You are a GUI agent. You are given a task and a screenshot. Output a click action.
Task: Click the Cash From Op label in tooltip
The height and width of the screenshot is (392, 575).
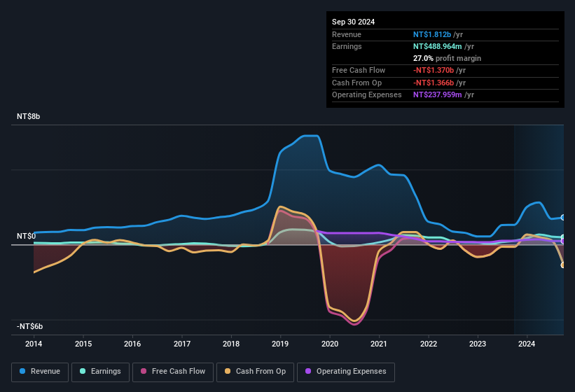coord(356,83)
